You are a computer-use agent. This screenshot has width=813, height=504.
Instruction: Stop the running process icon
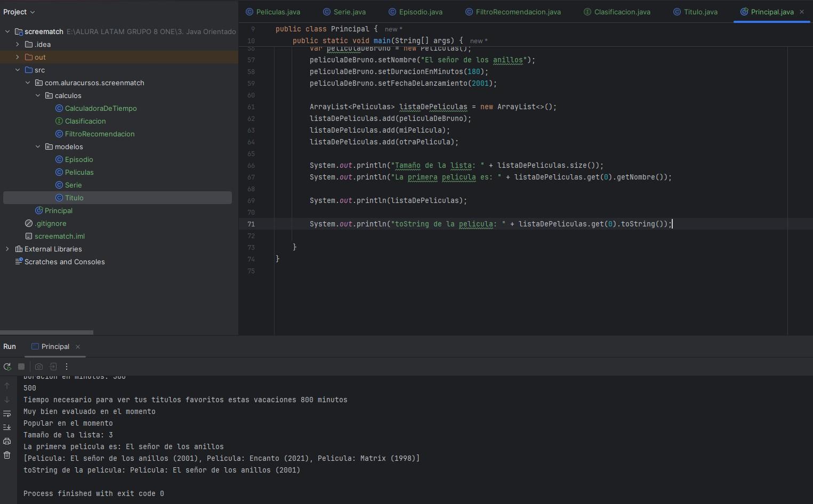click(21, 367)
